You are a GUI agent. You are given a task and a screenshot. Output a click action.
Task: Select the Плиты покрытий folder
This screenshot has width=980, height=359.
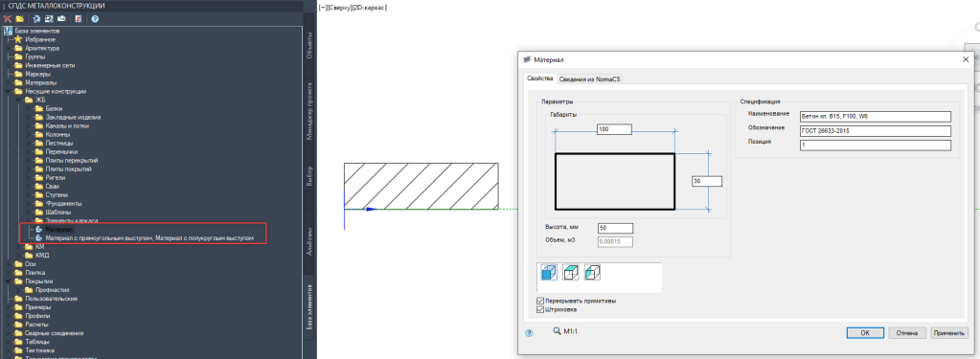[x=69, y=169]
